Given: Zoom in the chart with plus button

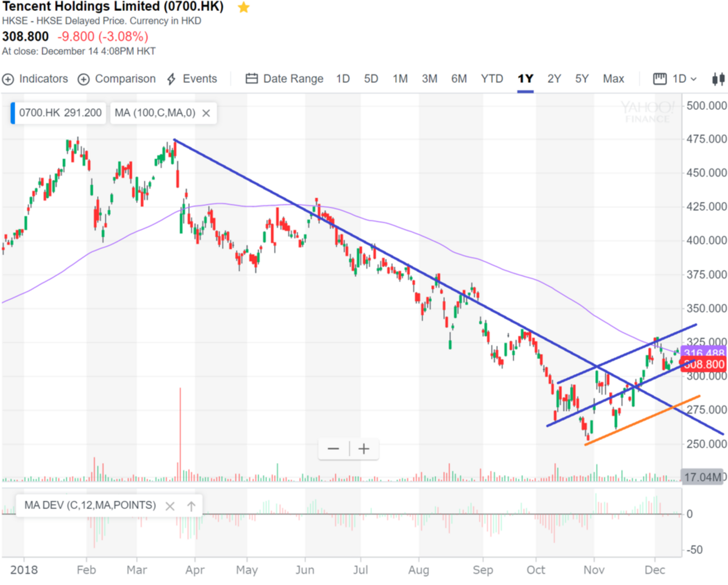Looking at the screenshot, I should 364,449.
